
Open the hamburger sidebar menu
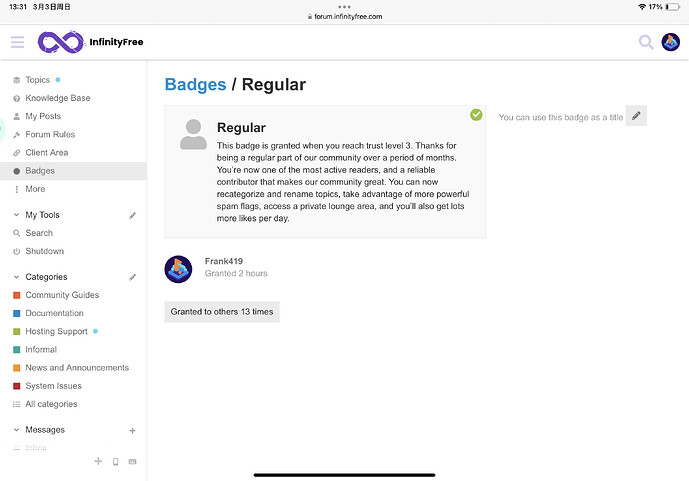tap(17, 42)
